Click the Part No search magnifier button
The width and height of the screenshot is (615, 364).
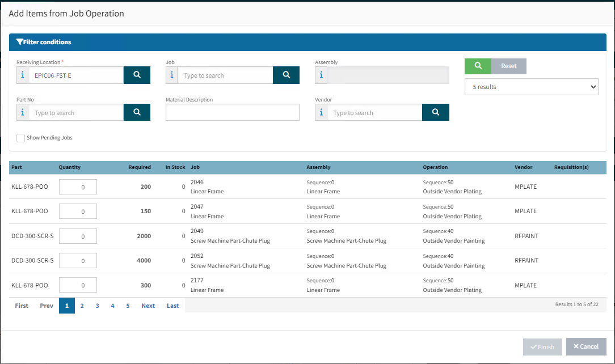(x=137, y=113)
